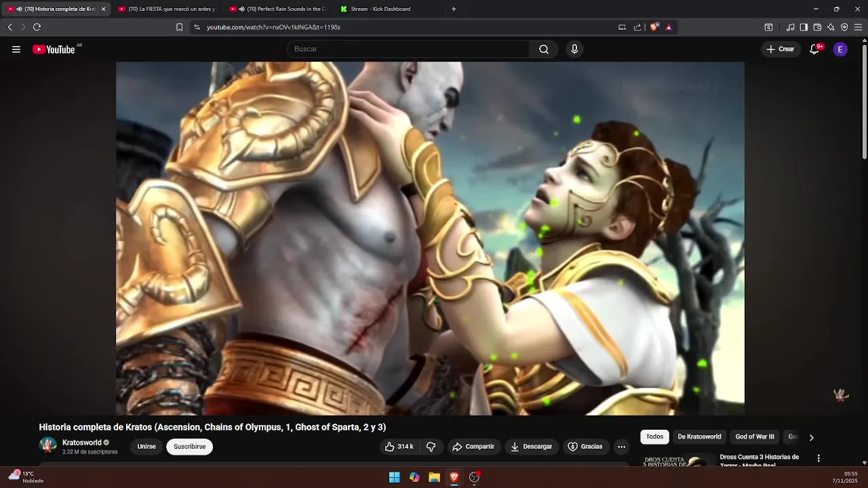Image resolution: width=868 pixels, height=488 pixels.
Task: Click the Kratos video player
Action: (430, 238)
